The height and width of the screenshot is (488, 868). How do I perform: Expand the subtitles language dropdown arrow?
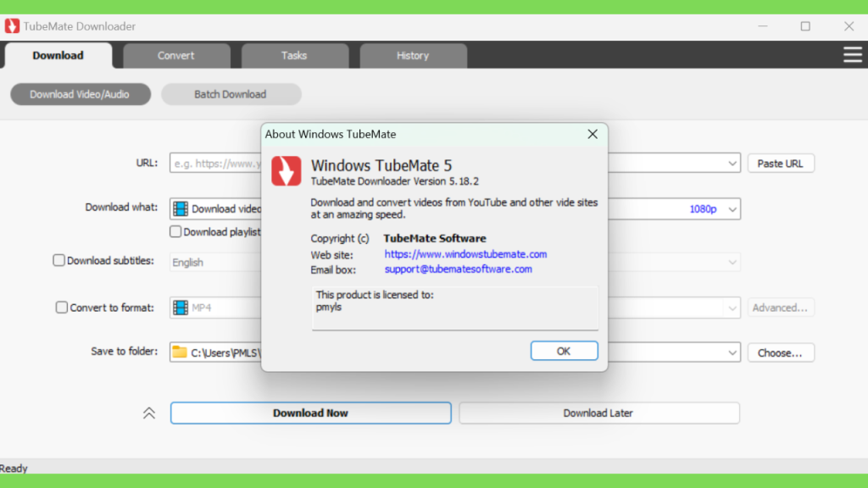pos(732,263)
